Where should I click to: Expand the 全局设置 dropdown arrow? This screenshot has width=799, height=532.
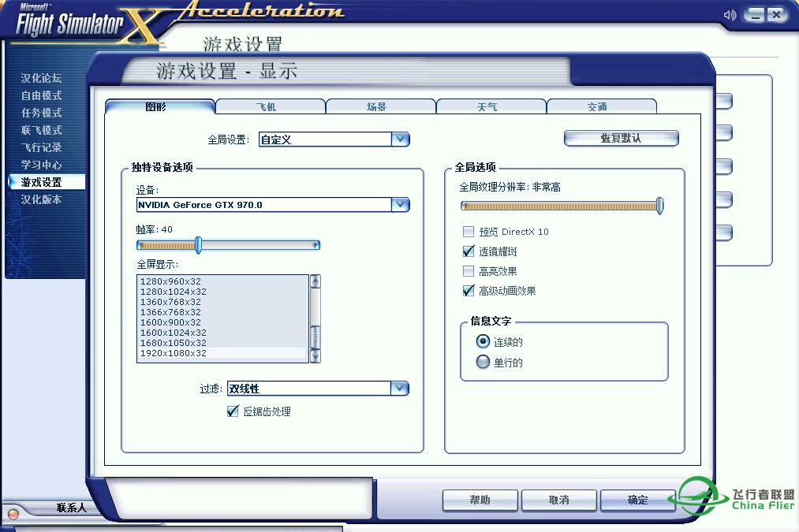tap(401, 139)
